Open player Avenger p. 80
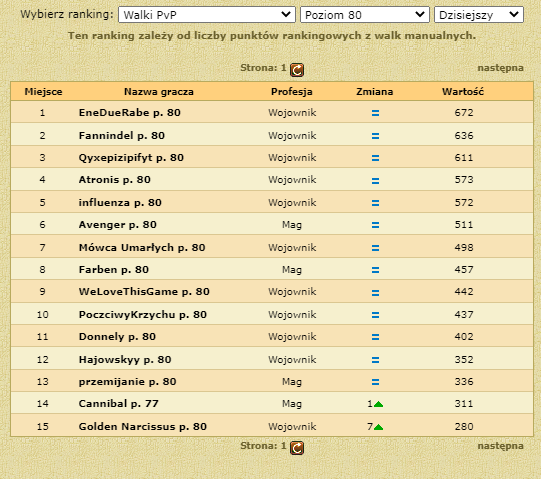 118,225
